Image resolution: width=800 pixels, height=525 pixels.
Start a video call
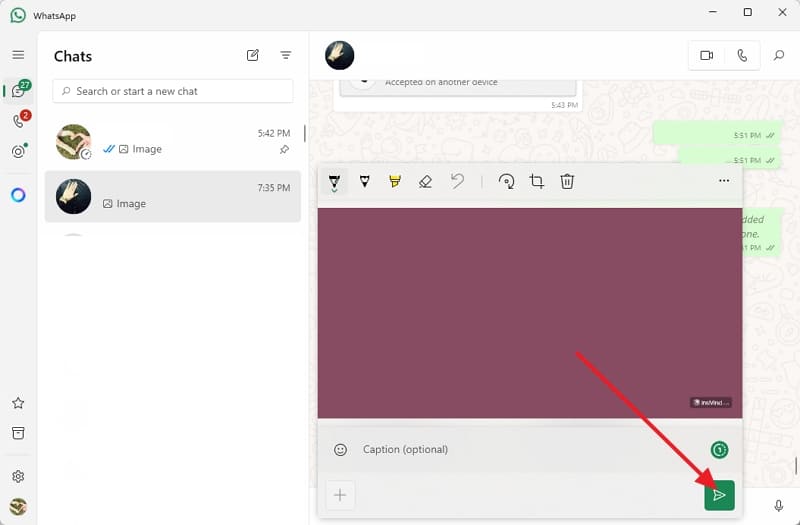pyautogui.click(x=707, y=56)
